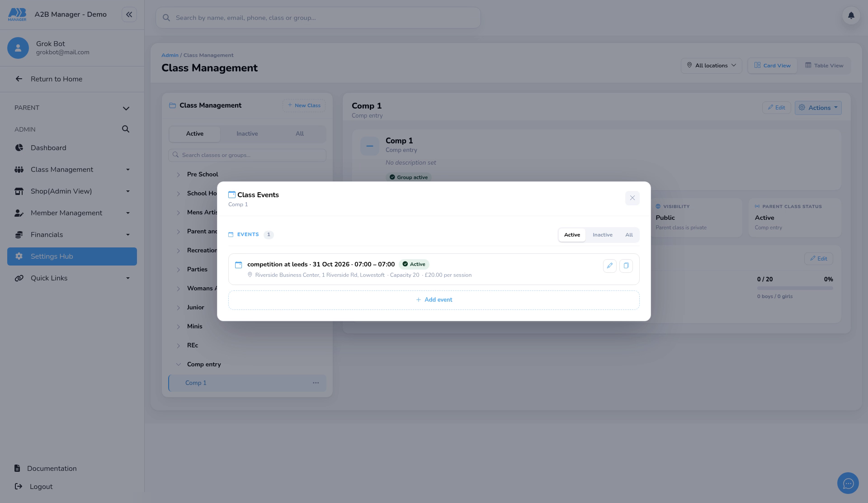The width and height of the screenshot is (868, 503).
Task: Duplicate the competition at leeds event
Action: [626, 266]
